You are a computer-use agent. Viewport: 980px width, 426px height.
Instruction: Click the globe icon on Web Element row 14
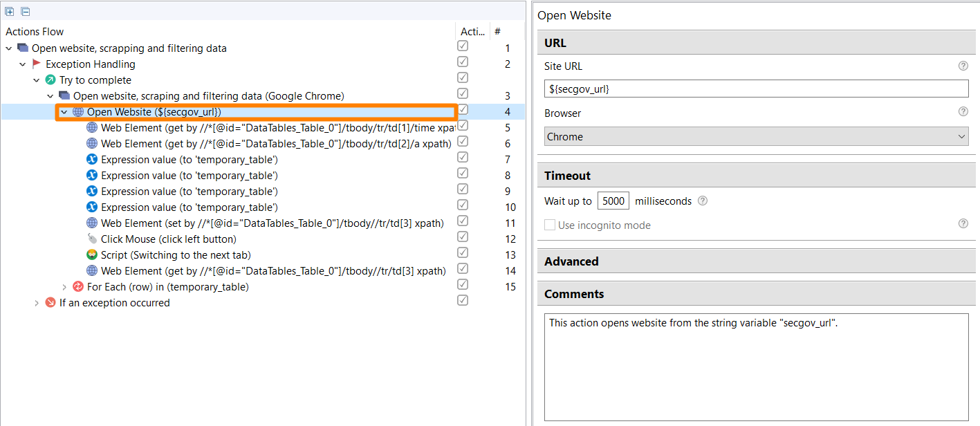tap(92, 271)
